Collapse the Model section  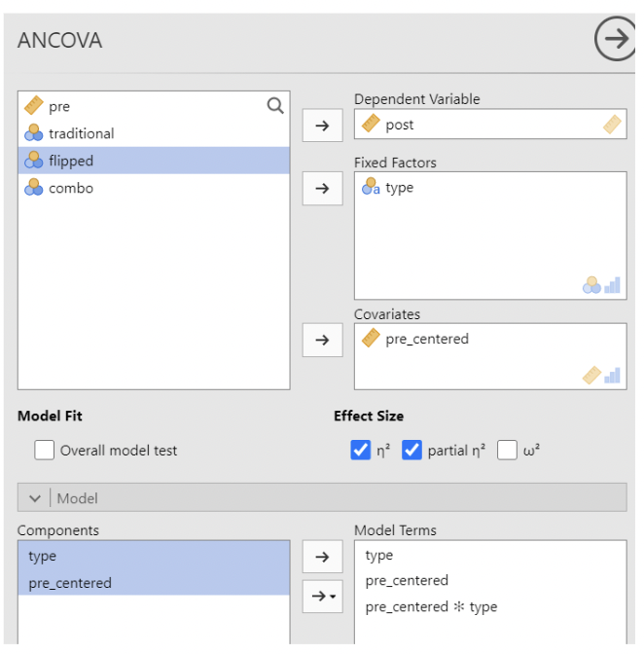(x=35, y=498)
